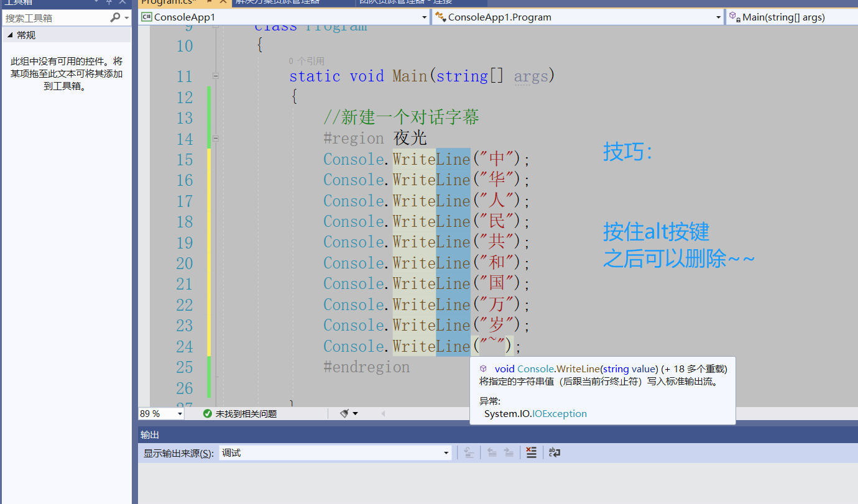This screenshot has width=858, height=504.
Task: Click the method icon beside Main(string[] args)
Action: point(734,17)
